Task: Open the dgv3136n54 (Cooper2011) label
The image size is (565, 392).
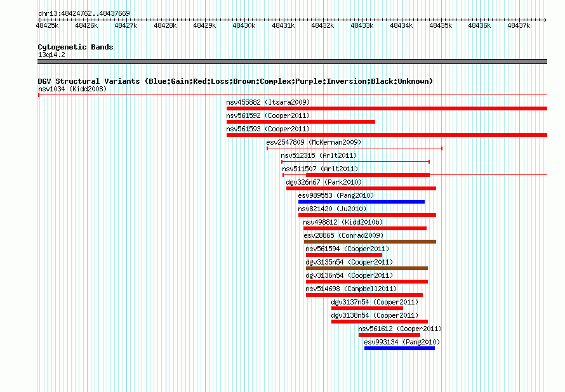Action: coord(349,275)
